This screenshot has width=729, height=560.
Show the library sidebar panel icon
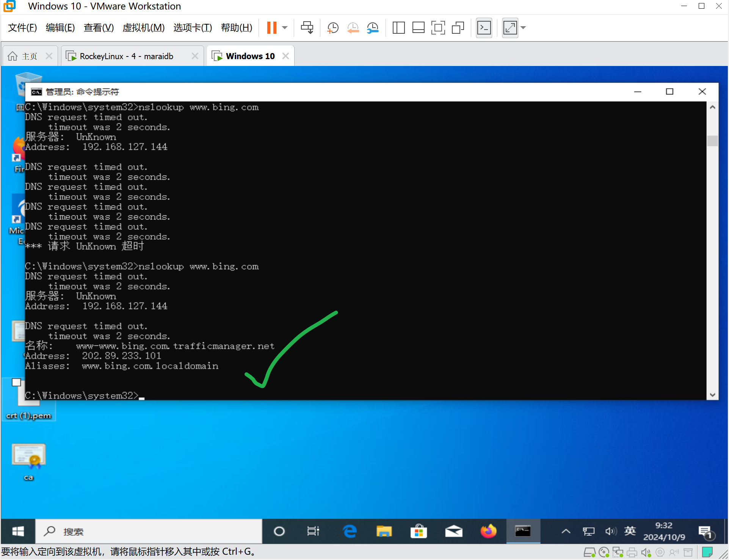(398, 28)
